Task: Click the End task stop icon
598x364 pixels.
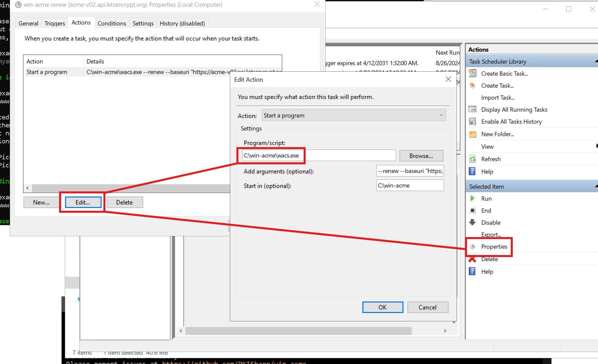Action: click(473, 210)
